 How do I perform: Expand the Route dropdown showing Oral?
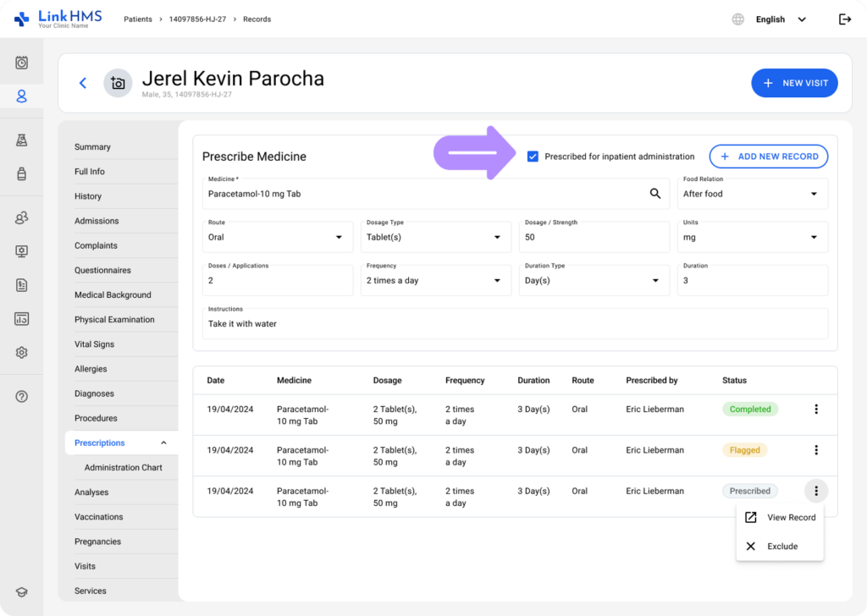coord(279,237)
